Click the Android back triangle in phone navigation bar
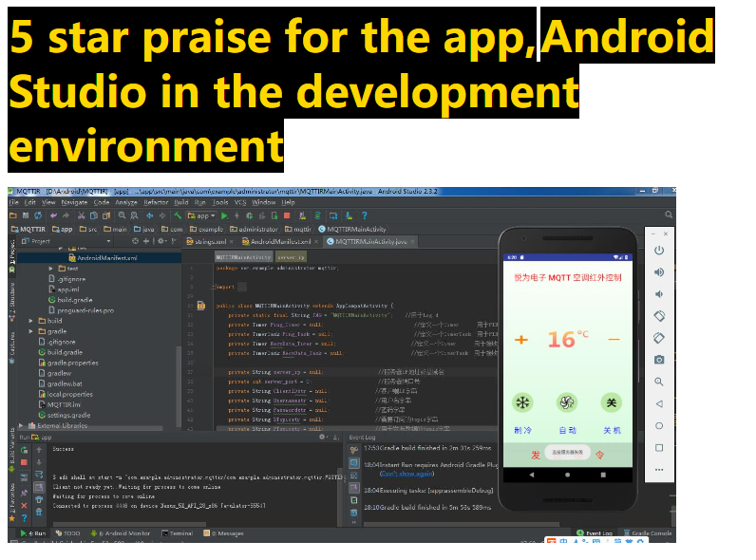The width and height of the screenshot is (756, 560). click(x=531, y=475)
